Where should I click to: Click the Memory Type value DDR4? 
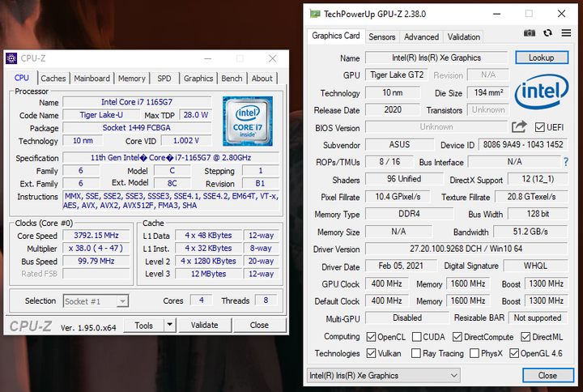[x=410, y=214]
